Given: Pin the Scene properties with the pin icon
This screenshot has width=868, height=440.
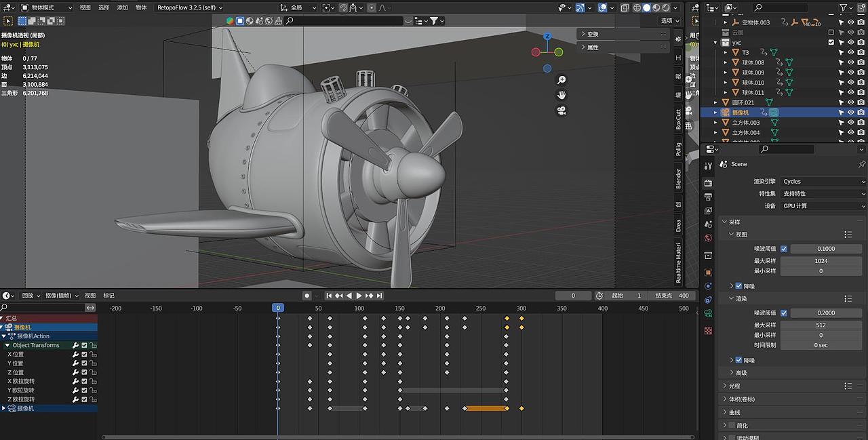Looking at the screenshot, I should (x=862, y=164).
